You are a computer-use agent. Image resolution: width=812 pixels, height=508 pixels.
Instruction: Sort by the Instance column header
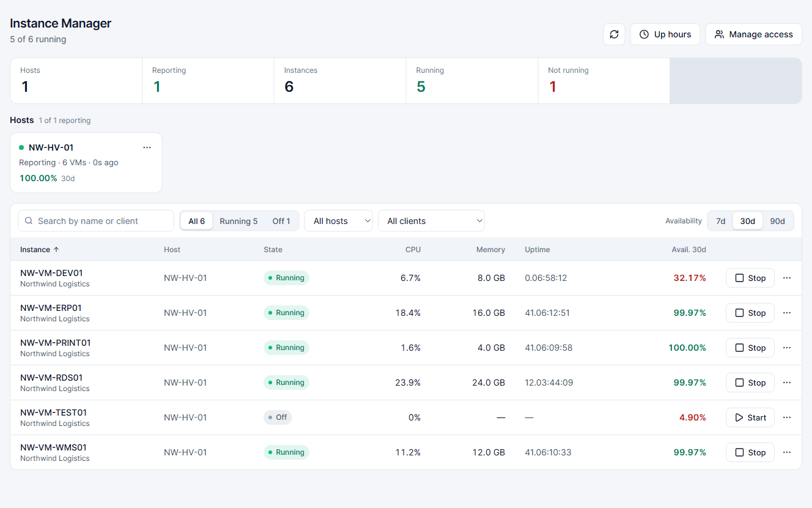[40, 250]
